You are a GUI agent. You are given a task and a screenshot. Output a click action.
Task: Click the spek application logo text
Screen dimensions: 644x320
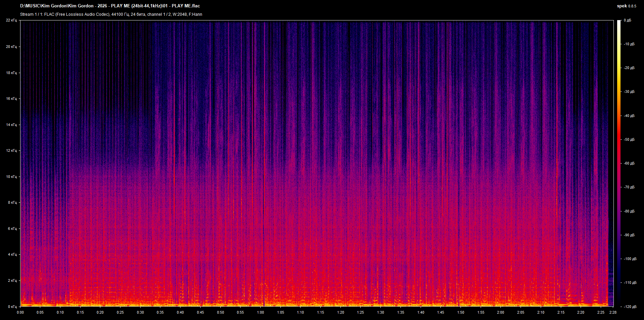tap(621, 6)
